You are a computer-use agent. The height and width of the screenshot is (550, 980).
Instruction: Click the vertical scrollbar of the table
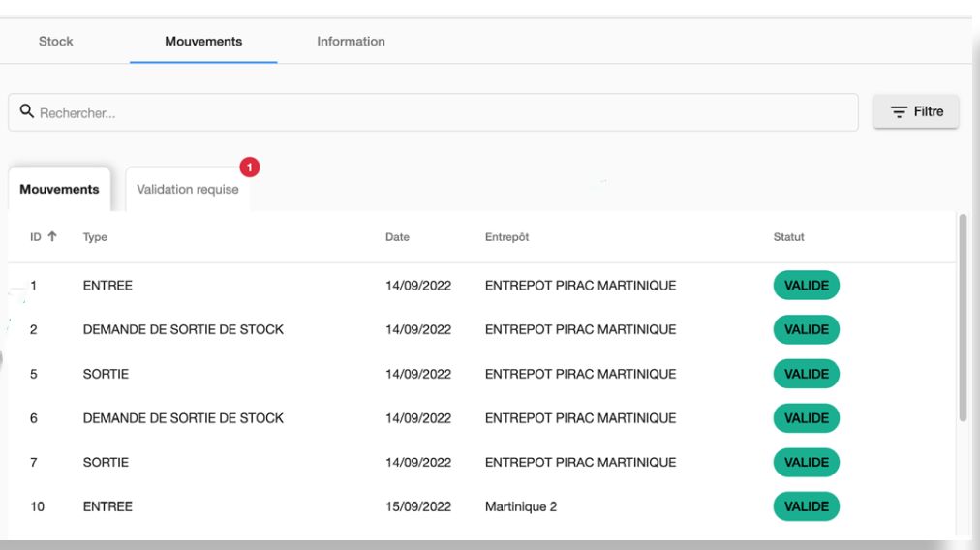(962, 320)
